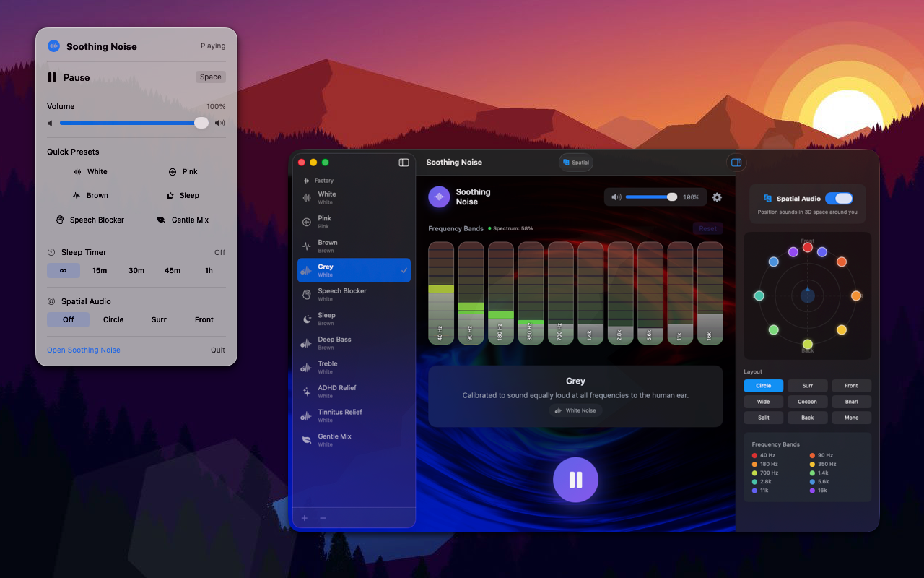Open the Spatial toolbar button
The height and width of the screenshot is (578, 924).
click(x=576, y=163)
